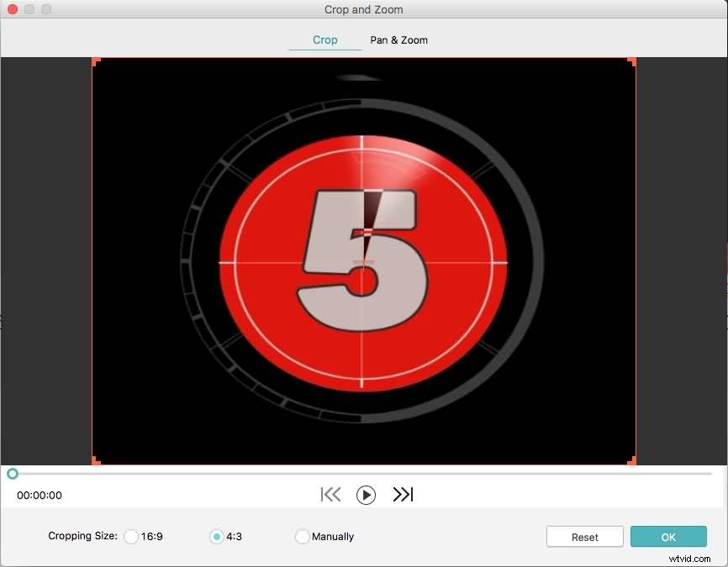Click the Cropping Size label
Viewport: 728px width, 567px height.
[82, 536]
